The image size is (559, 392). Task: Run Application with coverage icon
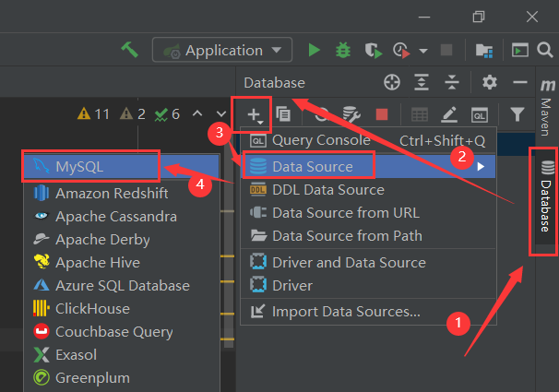373,50
